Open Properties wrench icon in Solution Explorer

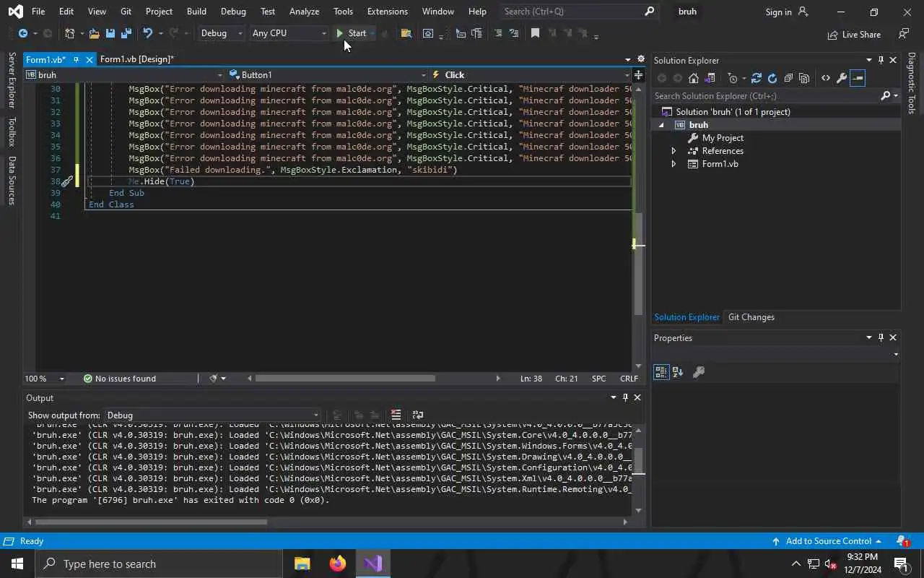[x=842, y=78]
